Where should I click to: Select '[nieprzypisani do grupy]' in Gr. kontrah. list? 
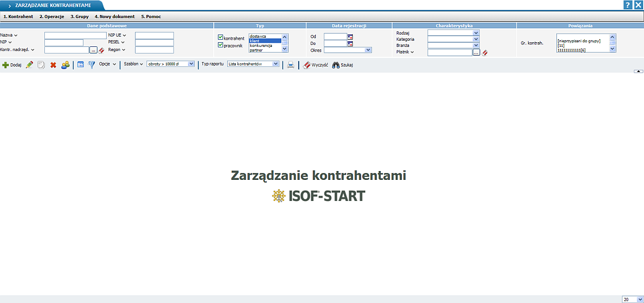[x=583, y=41]
